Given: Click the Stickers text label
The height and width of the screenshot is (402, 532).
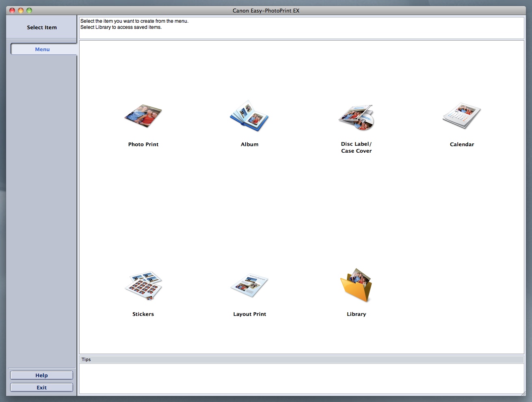Looking at the screenshot, I should click(x=143, y=314).
